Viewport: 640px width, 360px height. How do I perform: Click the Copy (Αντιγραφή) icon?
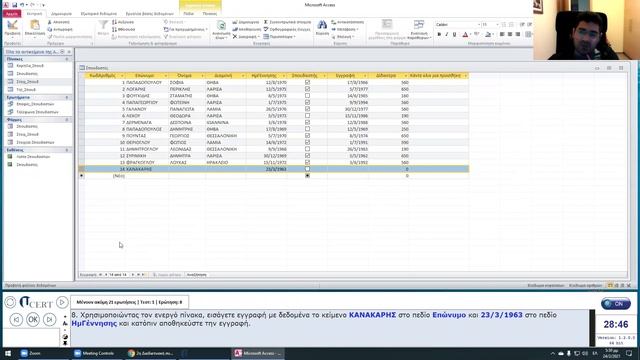pyautogui.click(x=50, y=29)
